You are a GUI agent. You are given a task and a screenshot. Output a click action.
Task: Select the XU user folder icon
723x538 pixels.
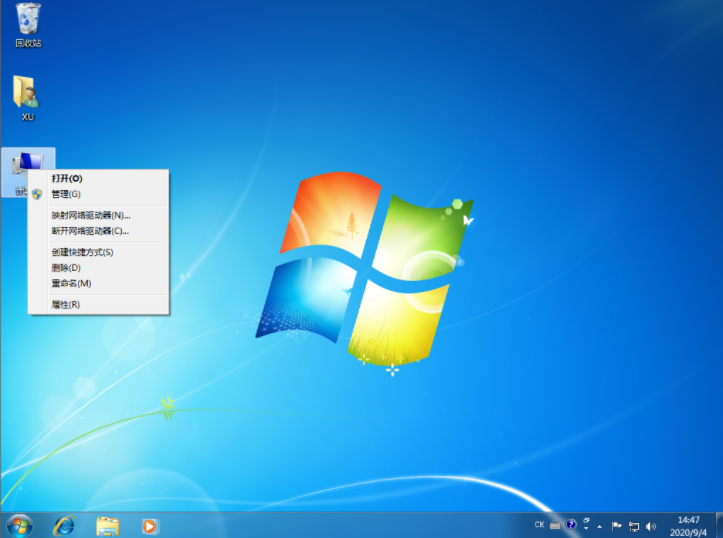[x=27, y=97]
